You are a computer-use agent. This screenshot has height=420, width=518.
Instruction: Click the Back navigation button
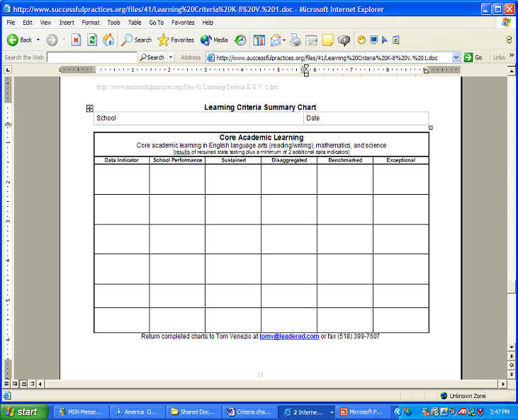[x=19, y=40]
